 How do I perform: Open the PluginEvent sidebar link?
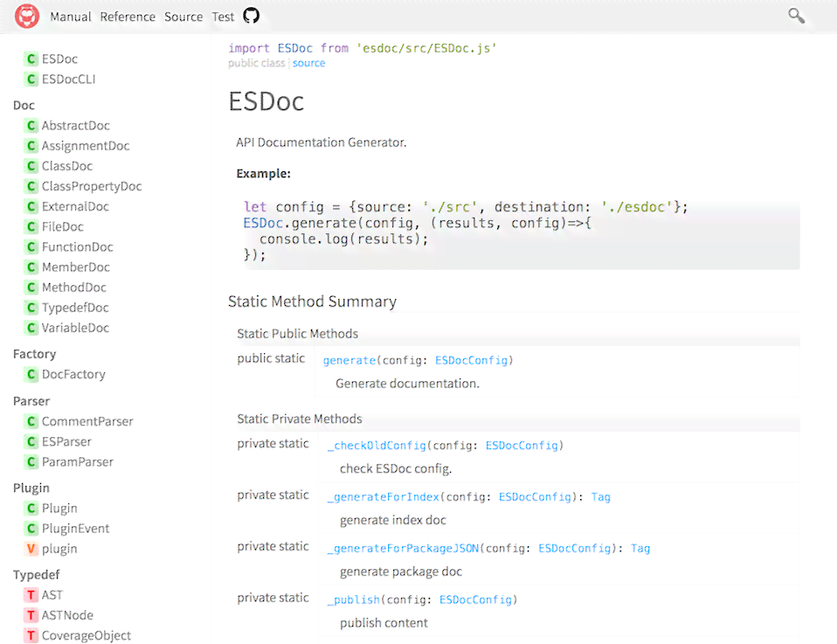[75, 529]
